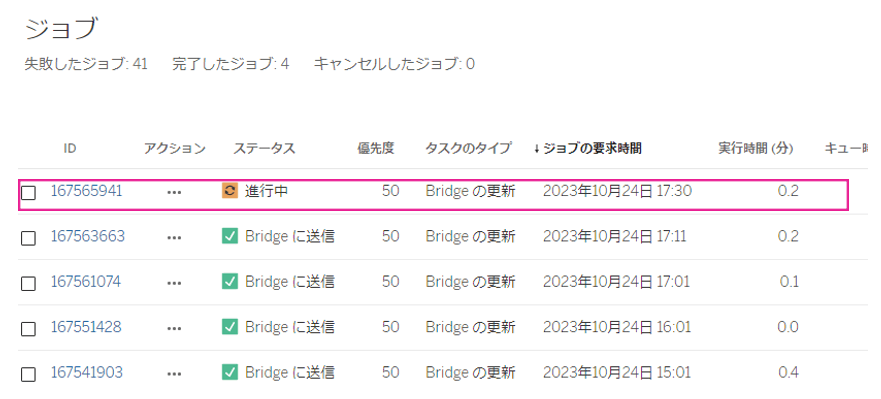Image resolution: width=881 pixels, height=399 pixels.
Task: Open actions ellipsis for job 167561074
Action: (x=174, y=283)
